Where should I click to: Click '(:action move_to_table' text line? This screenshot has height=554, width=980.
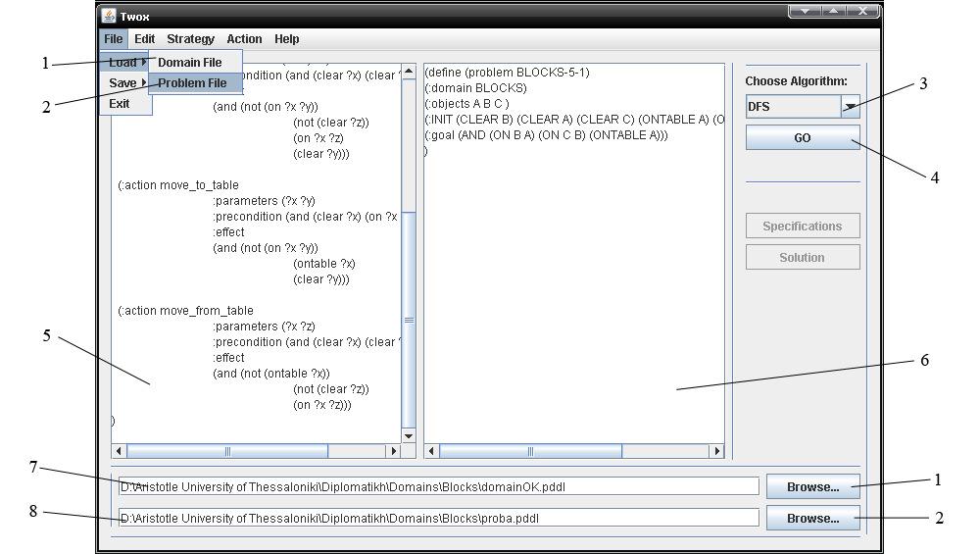tap(178, 185)
